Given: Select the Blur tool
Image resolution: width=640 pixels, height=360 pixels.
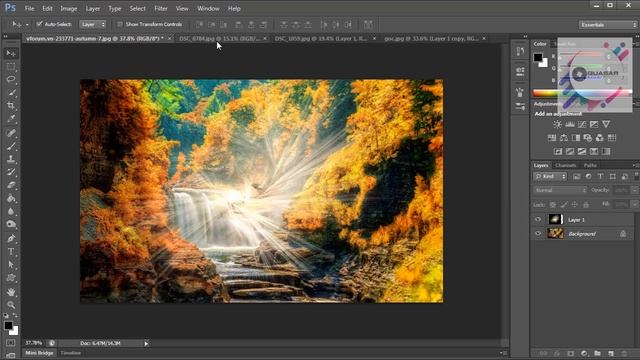Looking at the screenshot, I should click(11, 212).
